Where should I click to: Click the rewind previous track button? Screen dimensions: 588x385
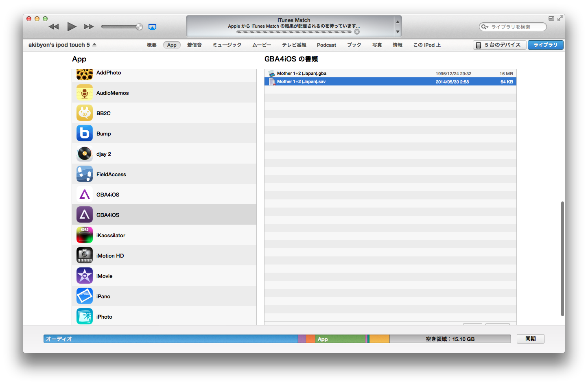[x=54, y=27]
